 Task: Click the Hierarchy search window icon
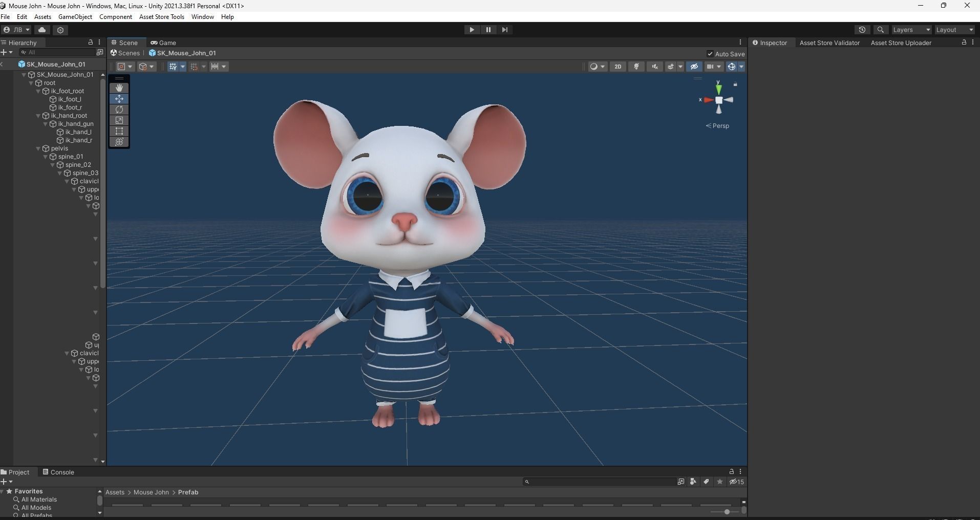pos(100,52)
